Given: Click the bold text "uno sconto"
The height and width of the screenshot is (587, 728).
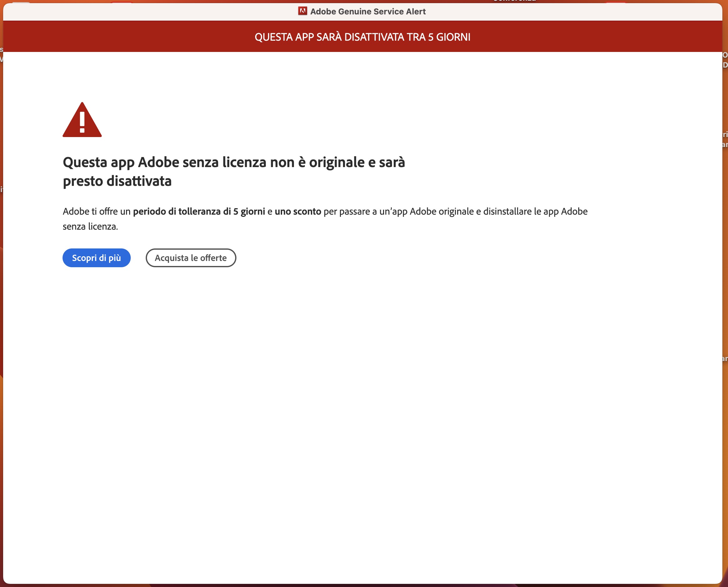Looking at the screenshot, I should (298, 211).
